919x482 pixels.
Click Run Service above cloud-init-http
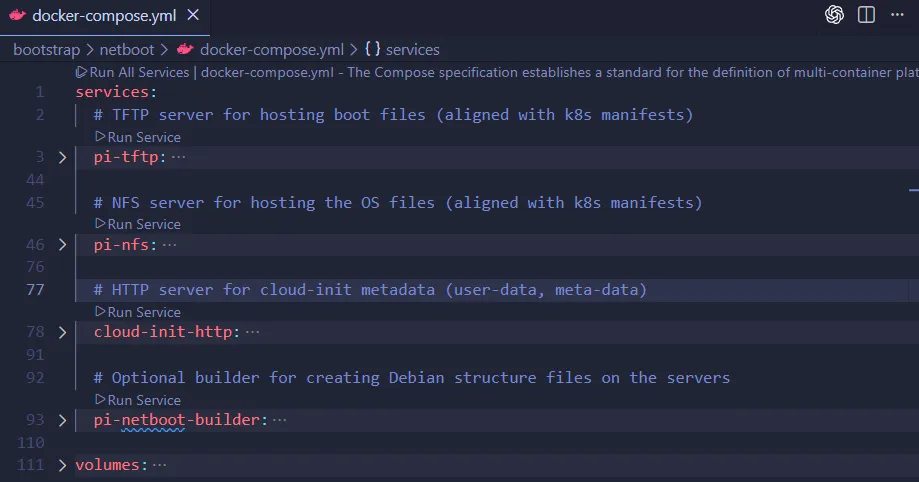[138, 313]
